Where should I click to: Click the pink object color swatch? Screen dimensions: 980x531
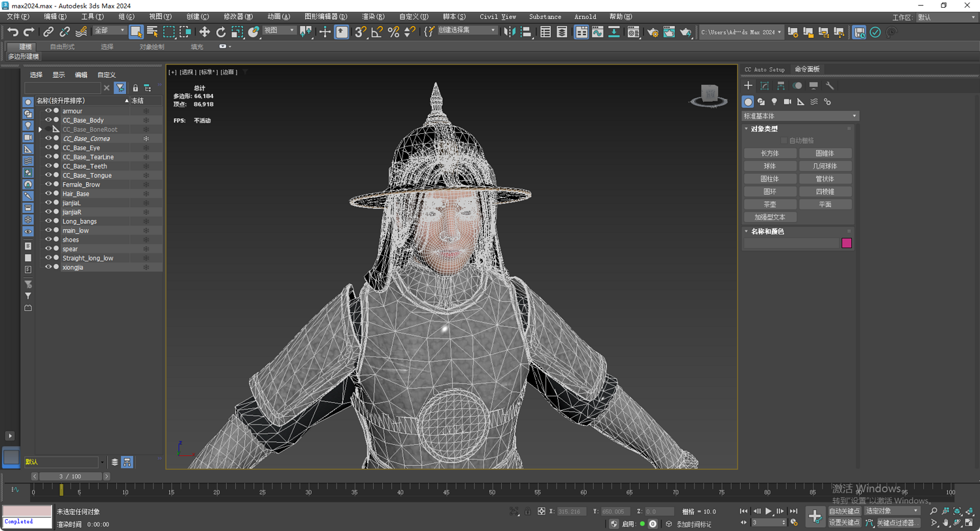[x=846, y=243]
